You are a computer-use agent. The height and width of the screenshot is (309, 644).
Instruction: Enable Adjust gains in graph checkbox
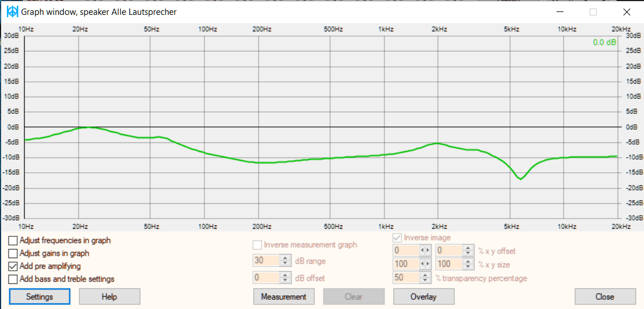[x=13, y=253]
